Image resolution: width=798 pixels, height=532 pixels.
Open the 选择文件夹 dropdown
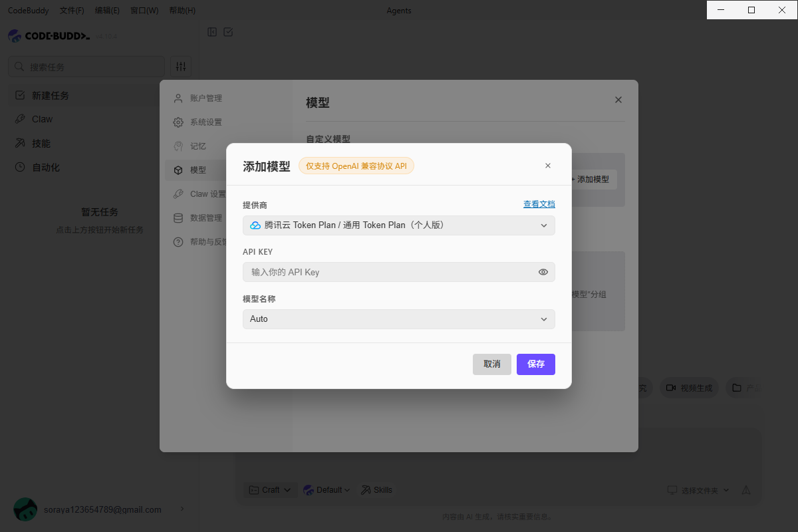(698, 490)
